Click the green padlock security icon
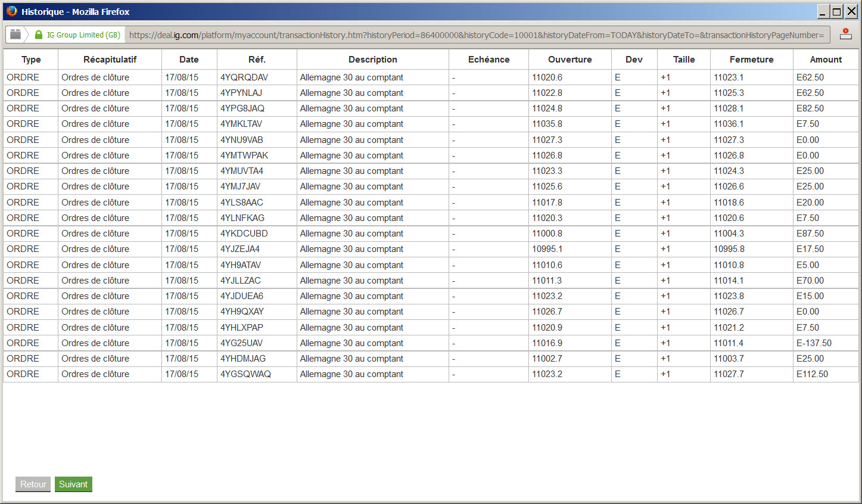 pos(39,35)
